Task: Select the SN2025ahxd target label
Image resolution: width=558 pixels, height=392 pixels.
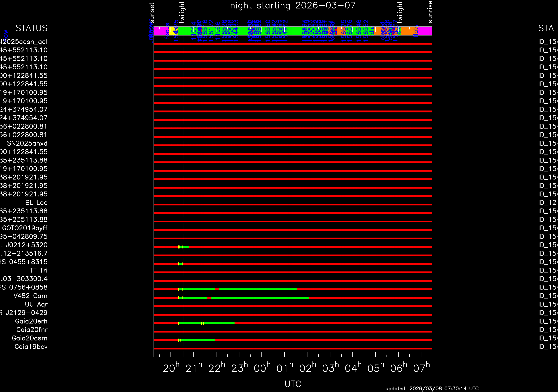Action: click(x=27, y=143)
